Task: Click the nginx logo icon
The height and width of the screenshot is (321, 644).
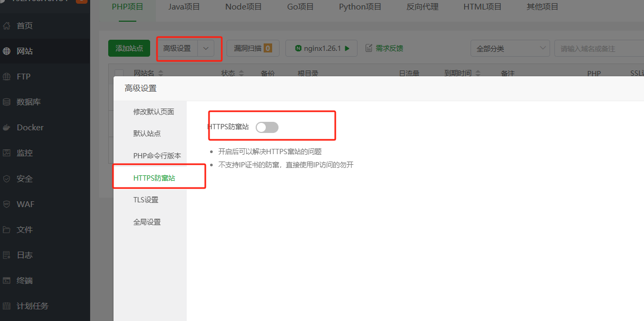Action: (x=299, y=48)
